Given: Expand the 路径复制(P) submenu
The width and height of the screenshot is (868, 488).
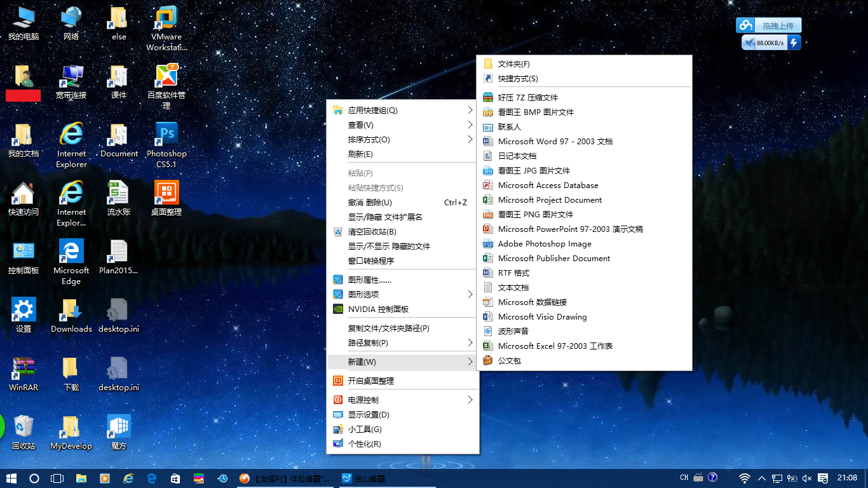Looking at the screenshot, I should (x=403, y=342).
